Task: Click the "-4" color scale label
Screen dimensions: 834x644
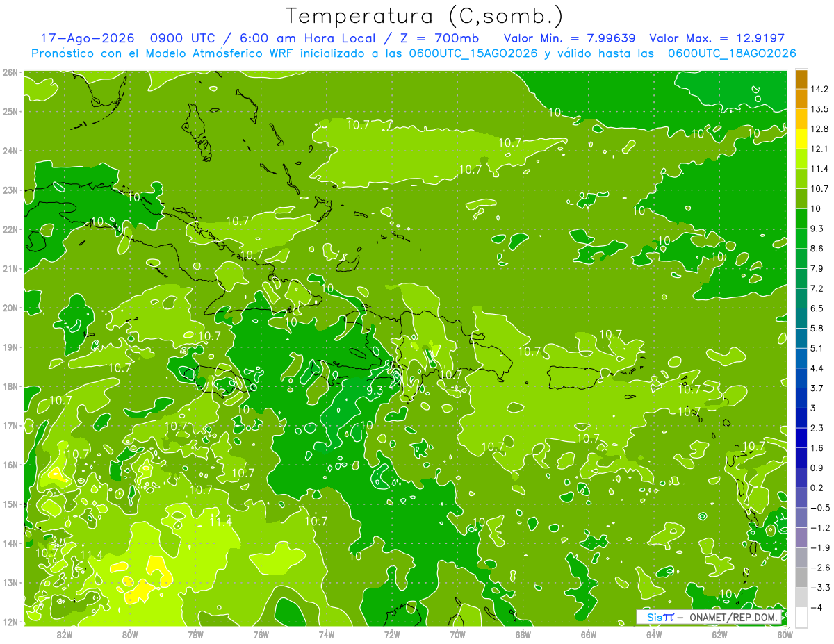Action: 817,607
